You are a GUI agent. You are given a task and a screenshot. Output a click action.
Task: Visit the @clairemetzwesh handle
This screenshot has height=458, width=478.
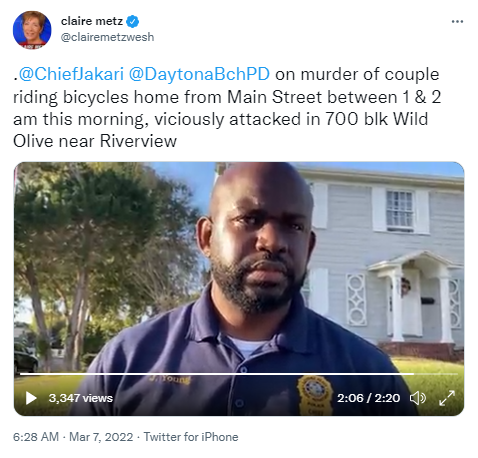(107, 37)
